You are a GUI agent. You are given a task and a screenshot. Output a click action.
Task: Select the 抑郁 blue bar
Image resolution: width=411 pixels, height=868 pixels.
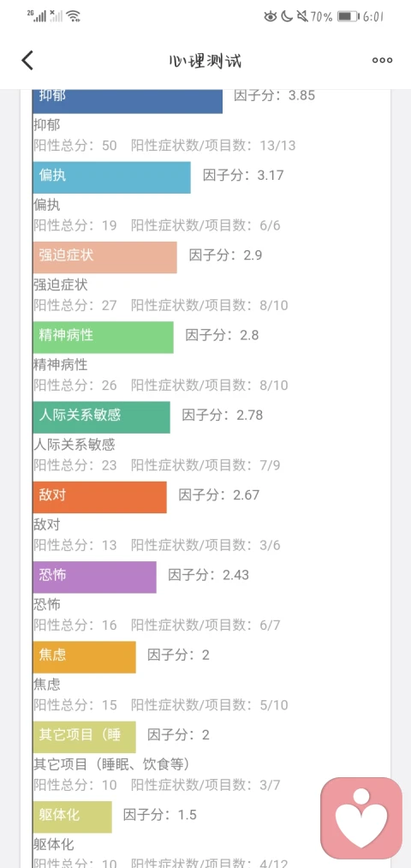click(128, 101)
